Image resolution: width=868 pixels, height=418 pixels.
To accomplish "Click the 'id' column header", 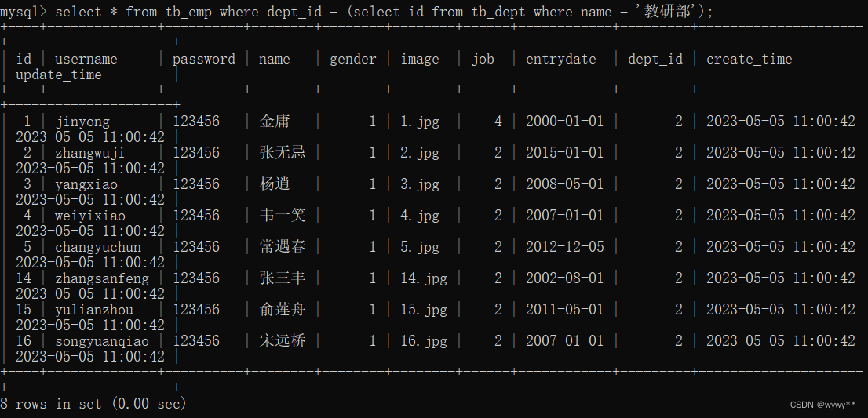I will pyautogui.click(x=24, y=59).
